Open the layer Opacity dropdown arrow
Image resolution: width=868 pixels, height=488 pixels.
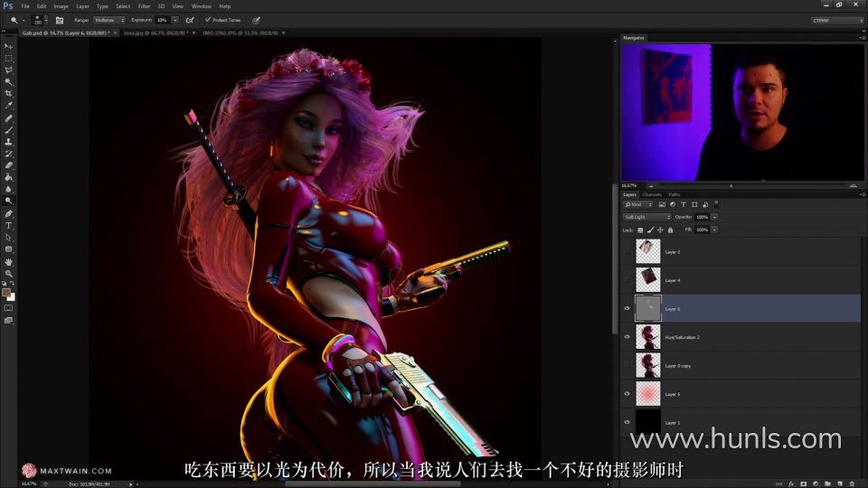(x=714, y=218)
